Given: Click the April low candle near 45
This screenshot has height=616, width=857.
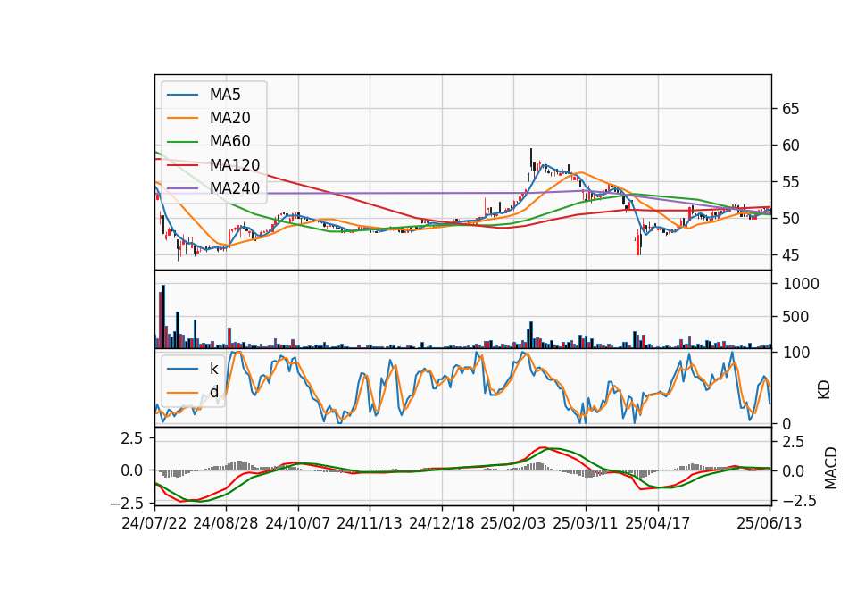Looking at the screenshot, I should coord(637,243).
